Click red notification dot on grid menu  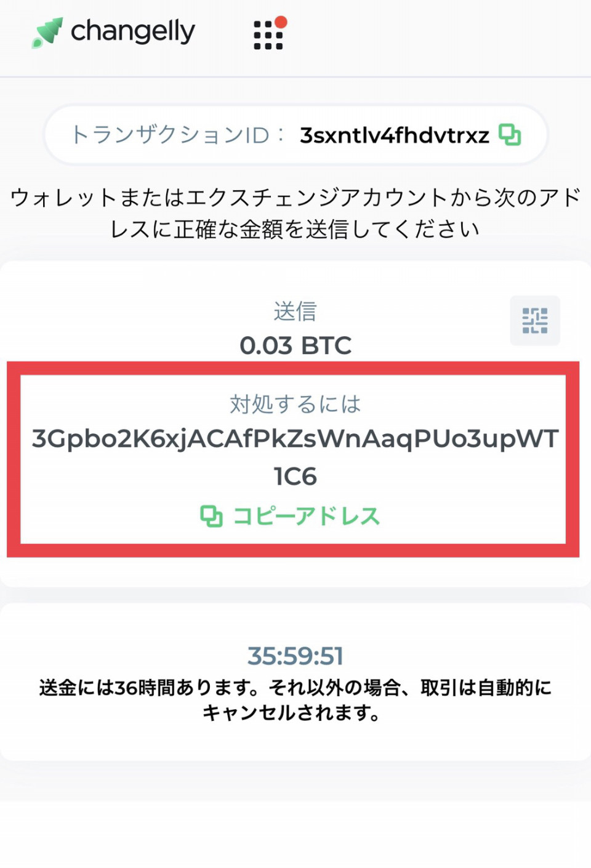[x=281, y=22]
